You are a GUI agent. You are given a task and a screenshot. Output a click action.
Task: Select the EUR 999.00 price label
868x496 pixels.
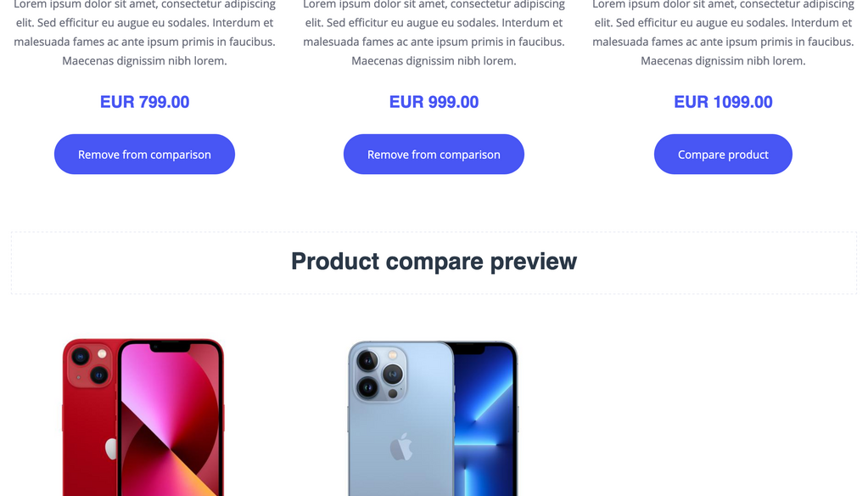[434, 102]
